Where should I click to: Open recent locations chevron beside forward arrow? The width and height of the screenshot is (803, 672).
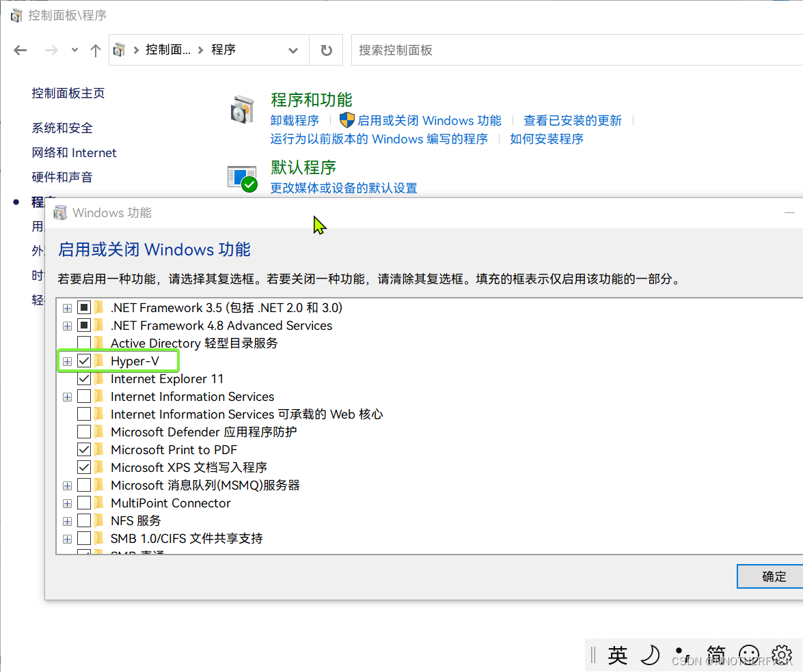pos(74,50)
